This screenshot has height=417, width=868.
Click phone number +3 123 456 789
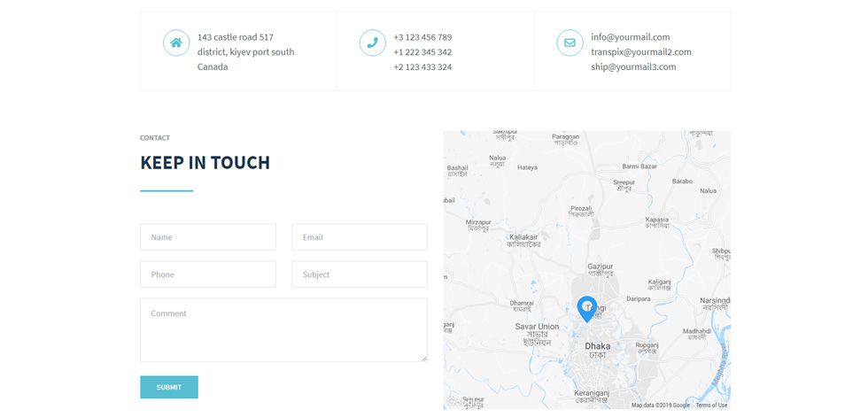click(423, 37)
